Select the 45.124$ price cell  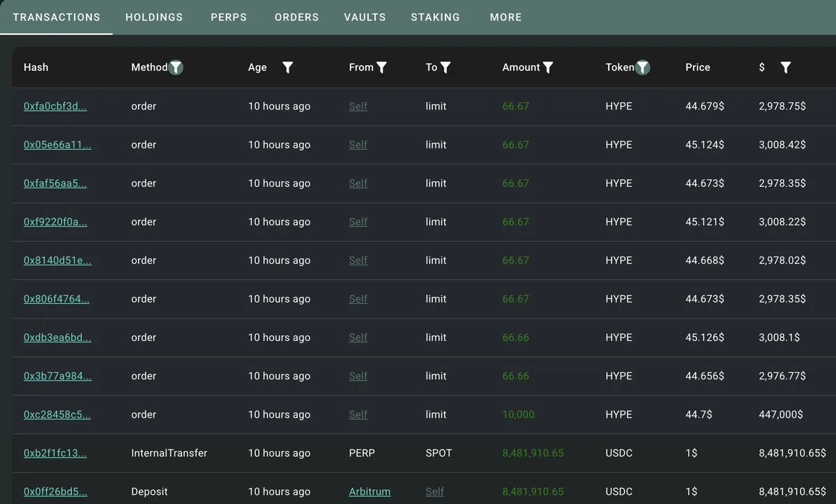pyautogui.click(x=704, y=144)
